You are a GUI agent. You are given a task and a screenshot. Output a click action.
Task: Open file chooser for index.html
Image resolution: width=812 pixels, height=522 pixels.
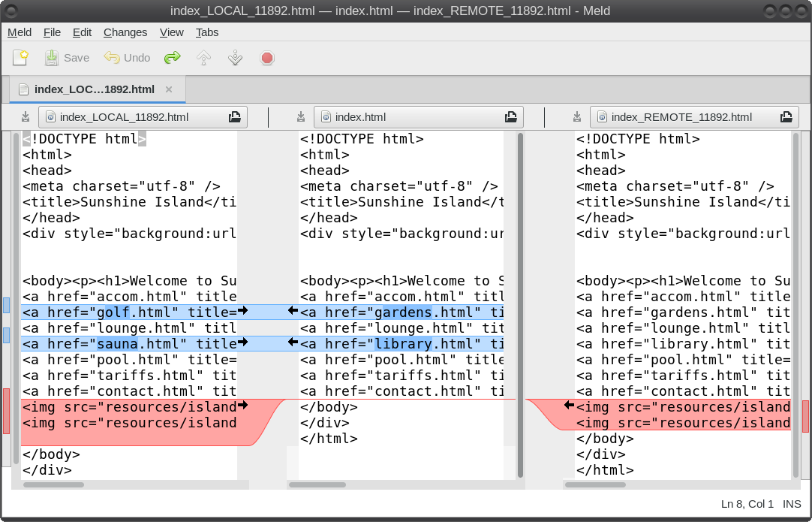(x=419, y=117)
